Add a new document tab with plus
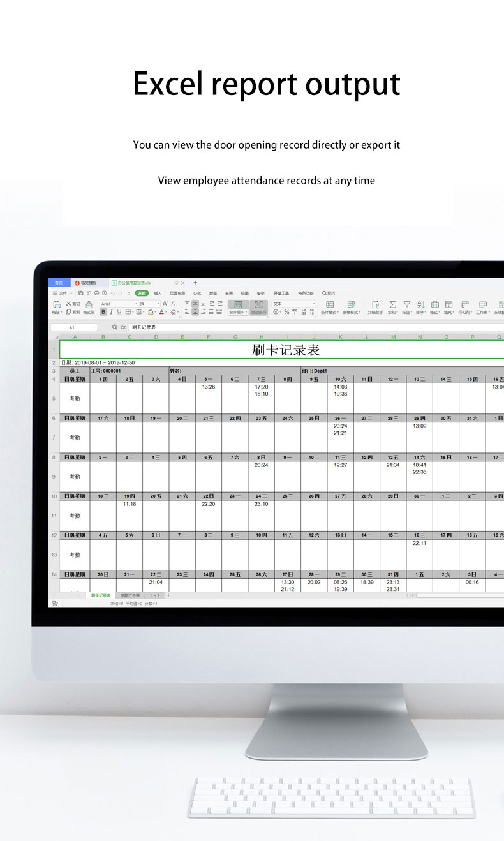504x841 pixels. [195, 283]
